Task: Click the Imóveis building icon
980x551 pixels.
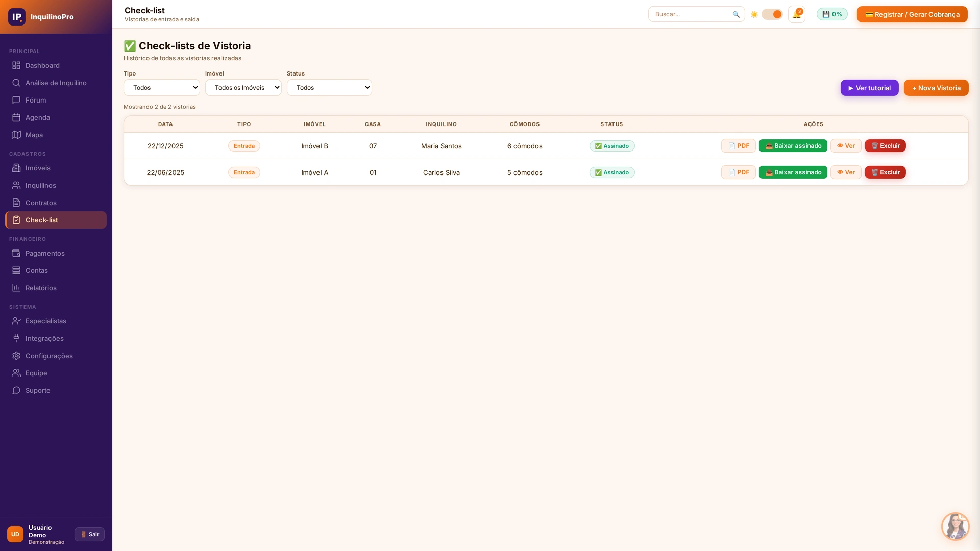Action: pyautogui.click(x=16, y=168)
